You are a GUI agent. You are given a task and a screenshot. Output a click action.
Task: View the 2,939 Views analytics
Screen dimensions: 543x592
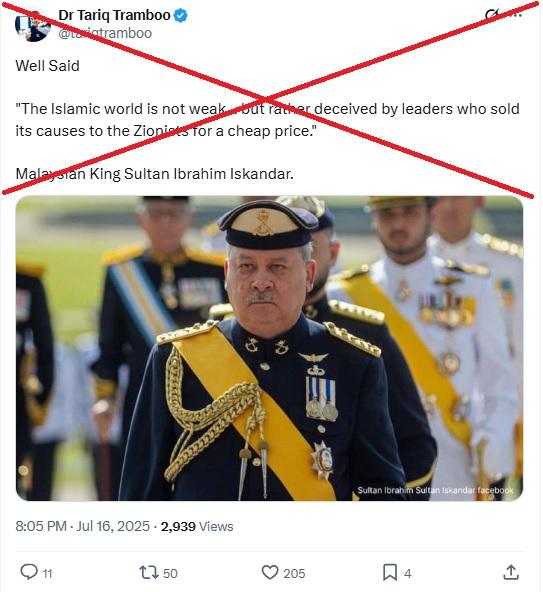pyautogui.click(x=197, y=526)
